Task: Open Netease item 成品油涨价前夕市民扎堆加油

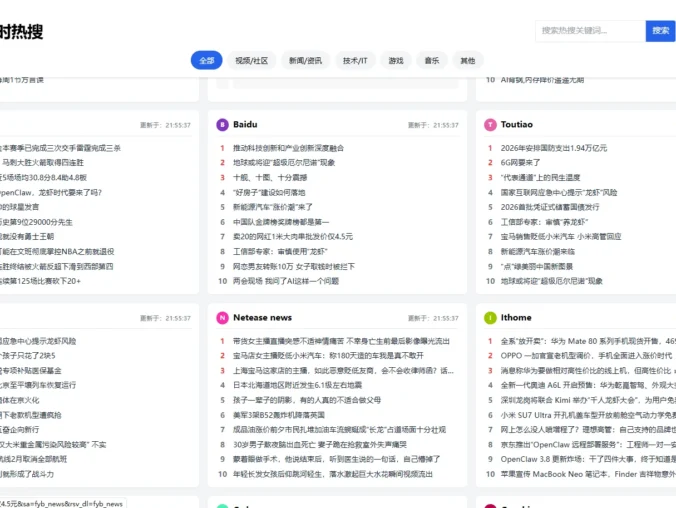Action: pos(339,430)
